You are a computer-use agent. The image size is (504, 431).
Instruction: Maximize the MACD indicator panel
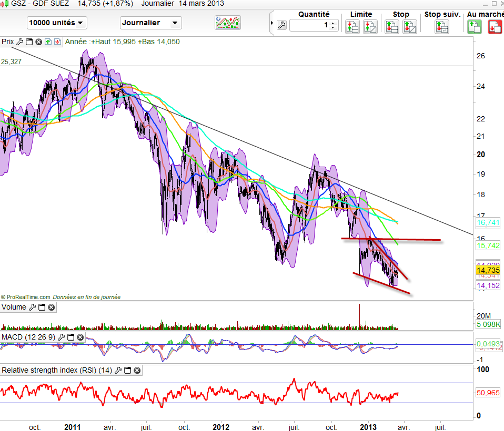(x=70, y=337)
